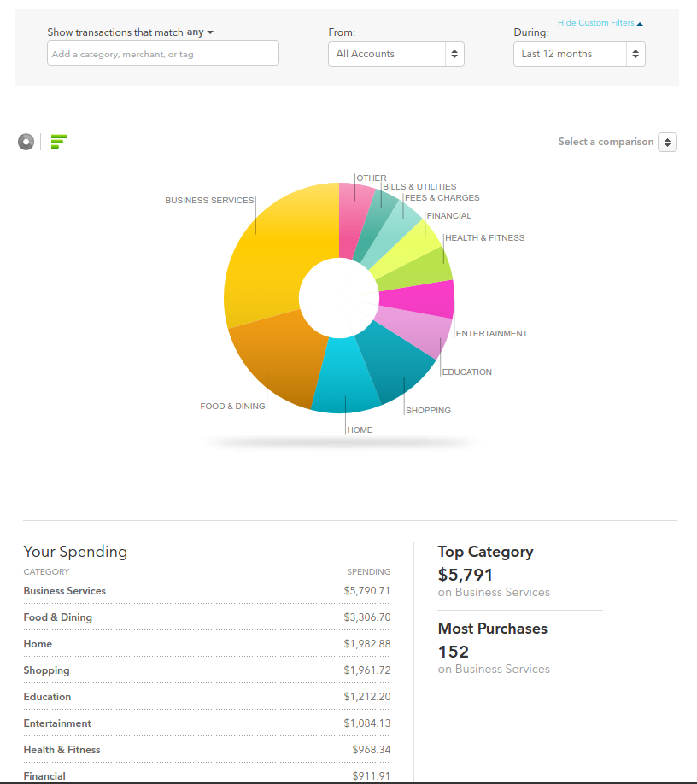Switch to bar chart view icon

59,142
